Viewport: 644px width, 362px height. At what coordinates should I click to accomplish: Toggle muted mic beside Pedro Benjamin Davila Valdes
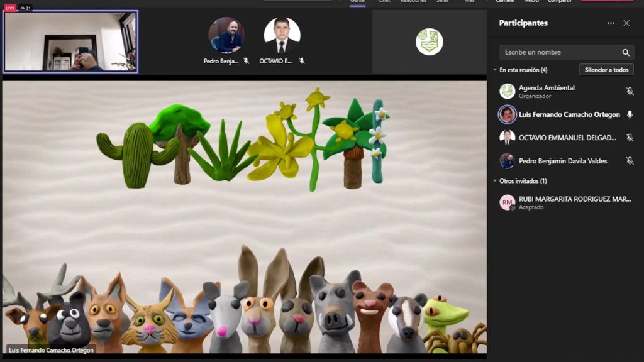(x=630, y=161)
